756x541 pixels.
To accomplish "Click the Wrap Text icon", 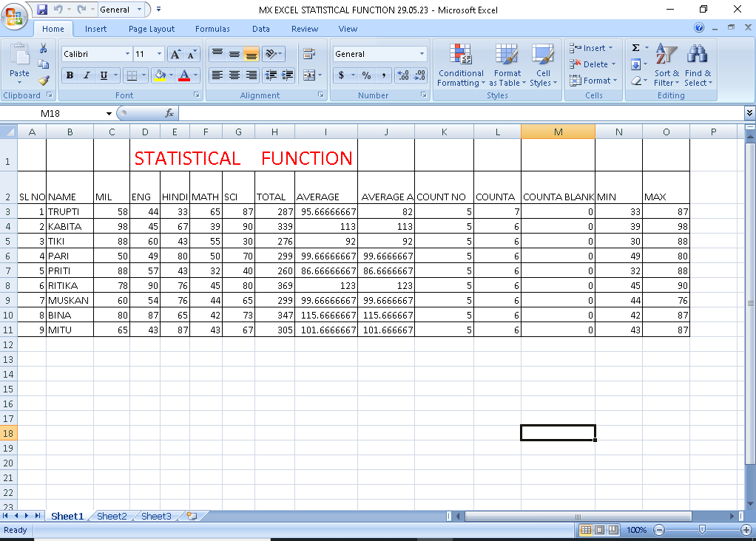I will 309,54.
